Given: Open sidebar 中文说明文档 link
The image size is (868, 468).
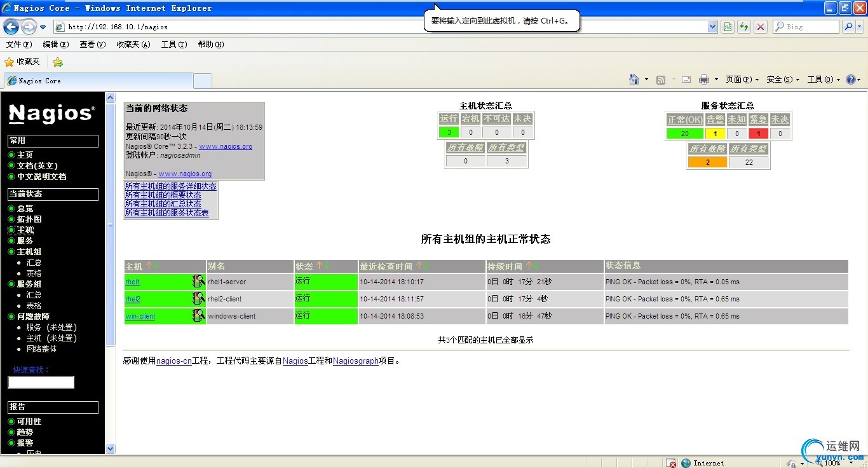Looking at the screenshot, I should coord(41,177).
